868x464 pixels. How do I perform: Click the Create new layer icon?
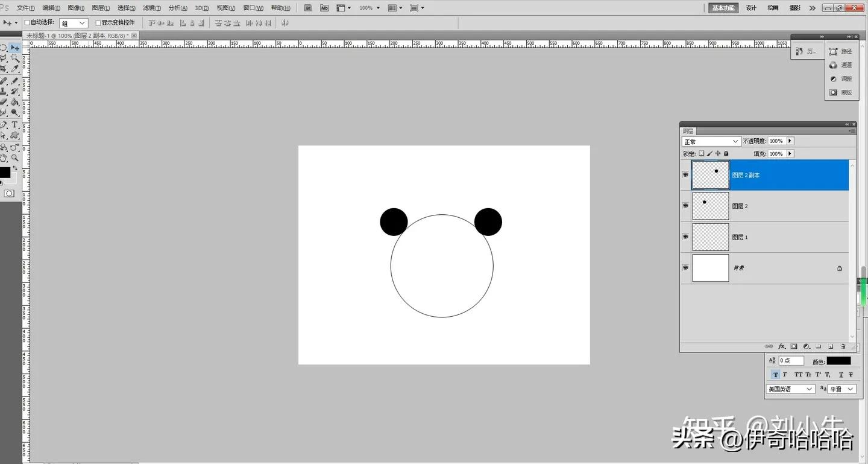click(831, 346)
